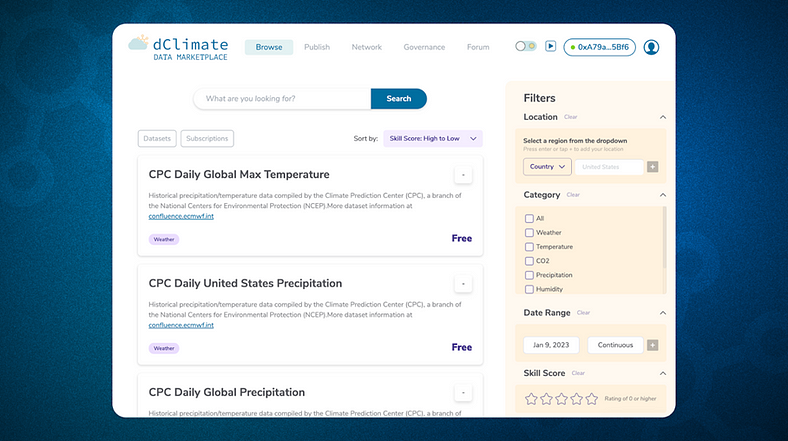Open the Country region type dropdown
This screenshot has height=441, width=788.
547,167
